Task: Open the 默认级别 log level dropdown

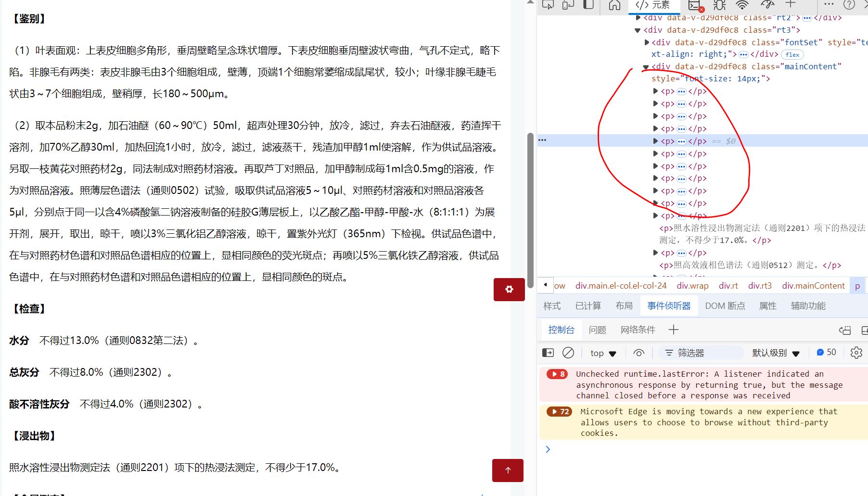Action: 776,353
